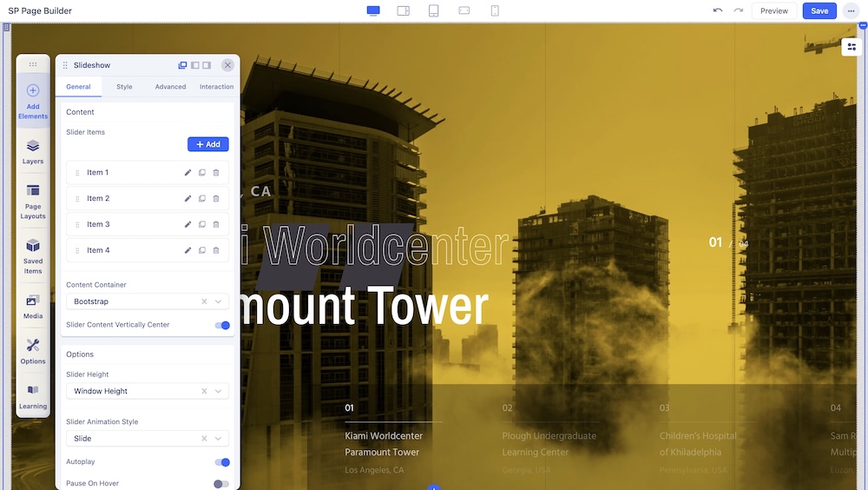
Task: Delete Item 2 with trash icon
Action: [x=216, y=198]
